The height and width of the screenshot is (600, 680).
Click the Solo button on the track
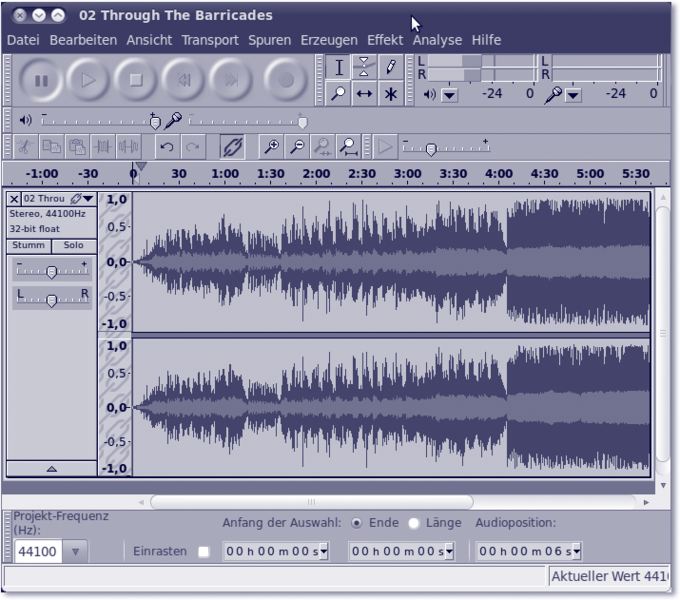click(x=74, y=245)
